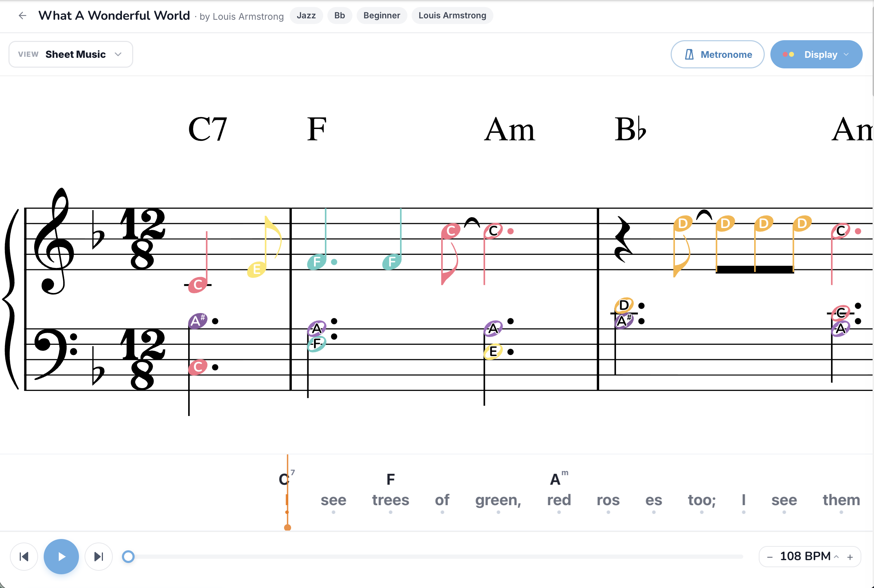Click the lyric word 'too;'
Viewport: 874px width, 588px height.
pyautogui.click(x=702, y=500)
